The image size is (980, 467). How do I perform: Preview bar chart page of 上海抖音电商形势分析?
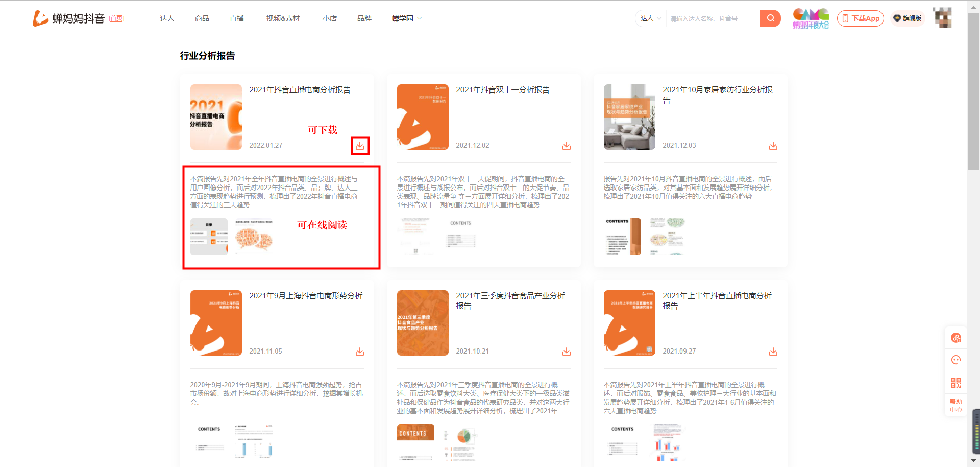[x=254, y=442]
